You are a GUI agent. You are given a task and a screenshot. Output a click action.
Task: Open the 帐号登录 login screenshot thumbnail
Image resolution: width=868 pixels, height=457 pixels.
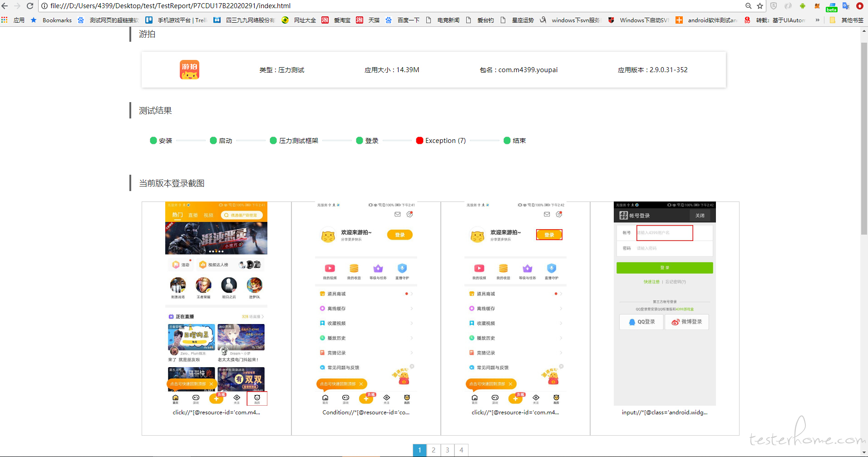(665, 304)
